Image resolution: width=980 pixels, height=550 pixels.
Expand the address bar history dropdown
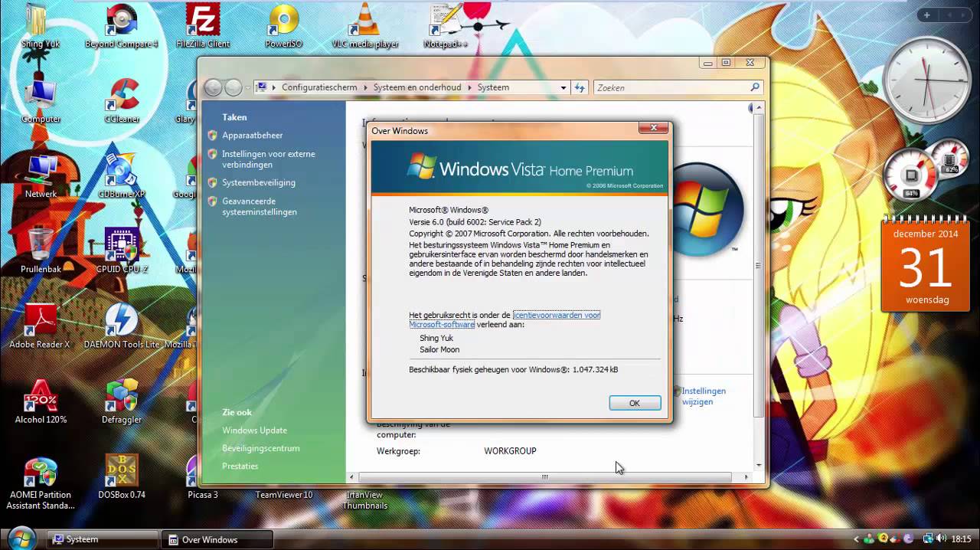(563, 87)
